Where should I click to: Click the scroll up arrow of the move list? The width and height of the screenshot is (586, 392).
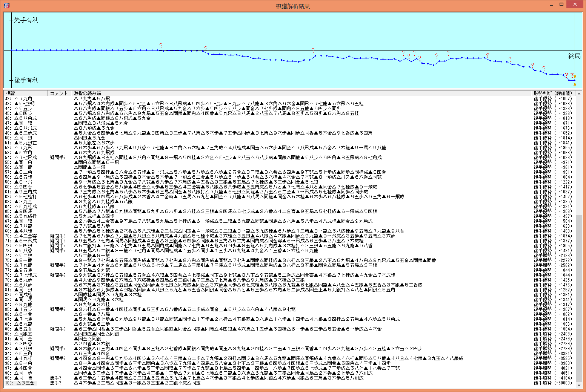579,93
